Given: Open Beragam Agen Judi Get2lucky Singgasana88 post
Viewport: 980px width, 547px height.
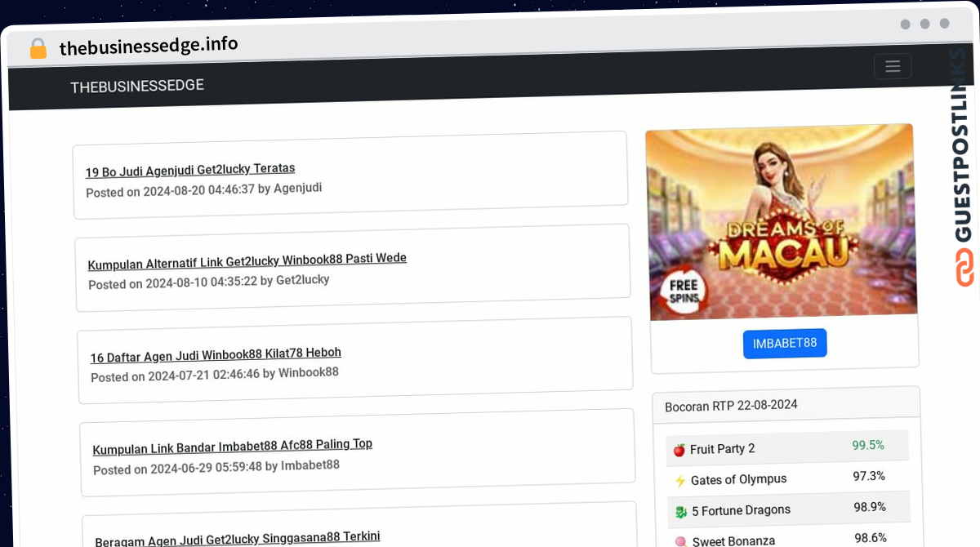Looking at the screenshot, I should 238,539.
